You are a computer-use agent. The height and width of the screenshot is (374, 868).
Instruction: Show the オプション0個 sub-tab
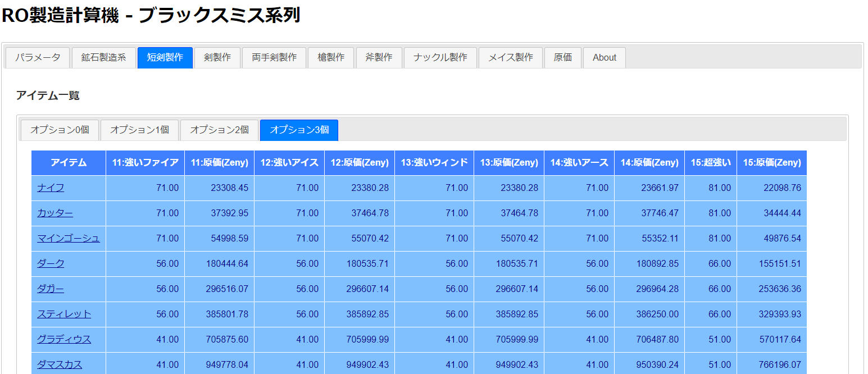click(60, 130)
